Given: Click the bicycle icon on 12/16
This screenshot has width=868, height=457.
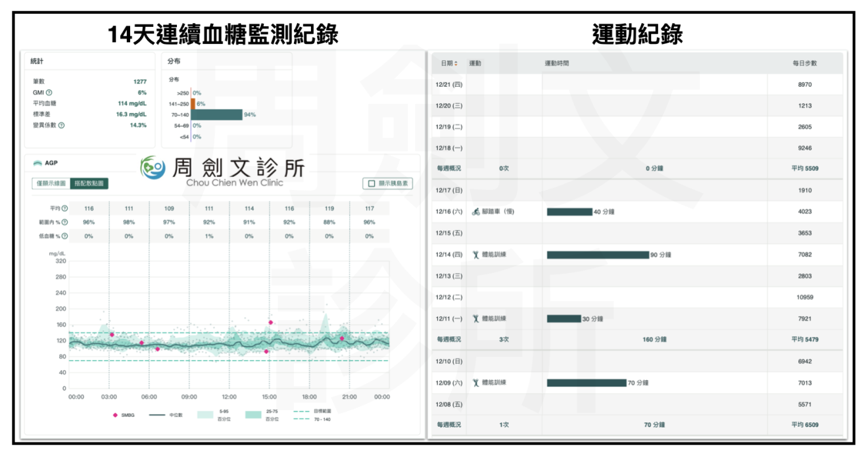Looking at the screenshot, I should point(475,212).
